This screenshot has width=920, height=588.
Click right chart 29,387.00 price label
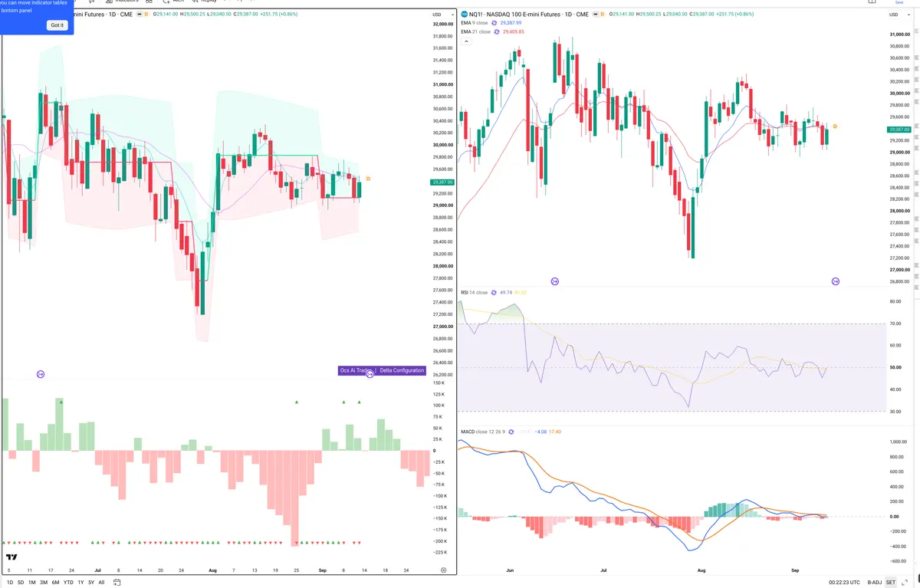pos(899,130)
